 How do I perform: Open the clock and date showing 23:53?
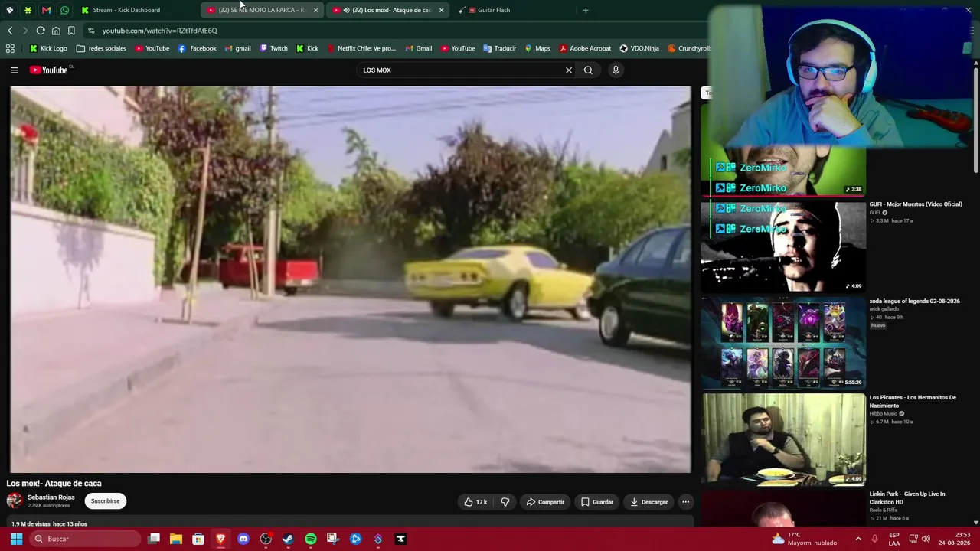(953, 539)
